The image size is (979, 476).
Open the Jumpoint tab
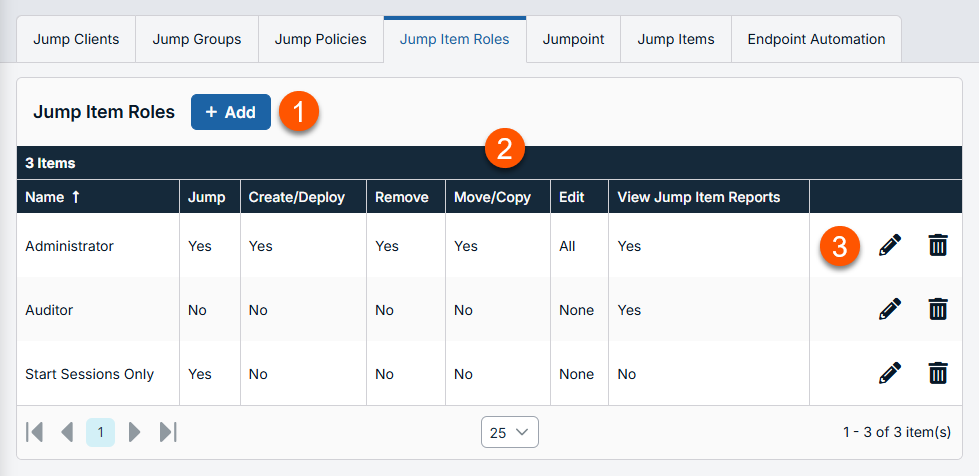click(573, 40)
